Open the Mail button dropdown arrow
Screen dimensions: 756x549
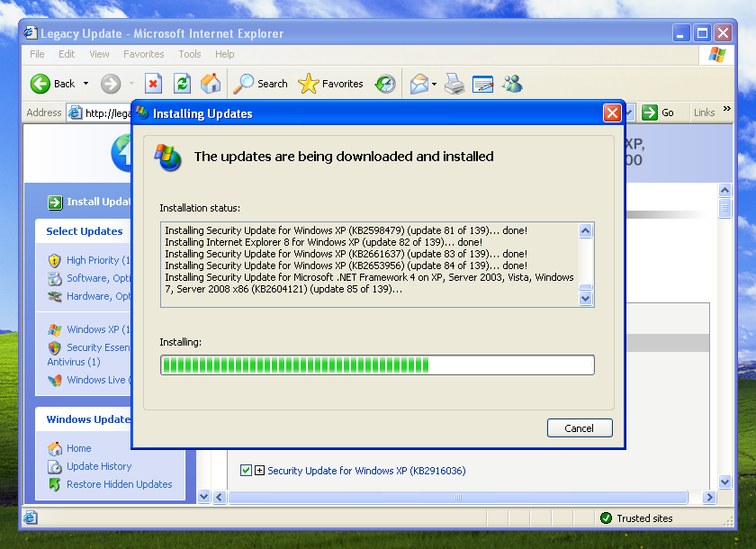coord(434,84)
